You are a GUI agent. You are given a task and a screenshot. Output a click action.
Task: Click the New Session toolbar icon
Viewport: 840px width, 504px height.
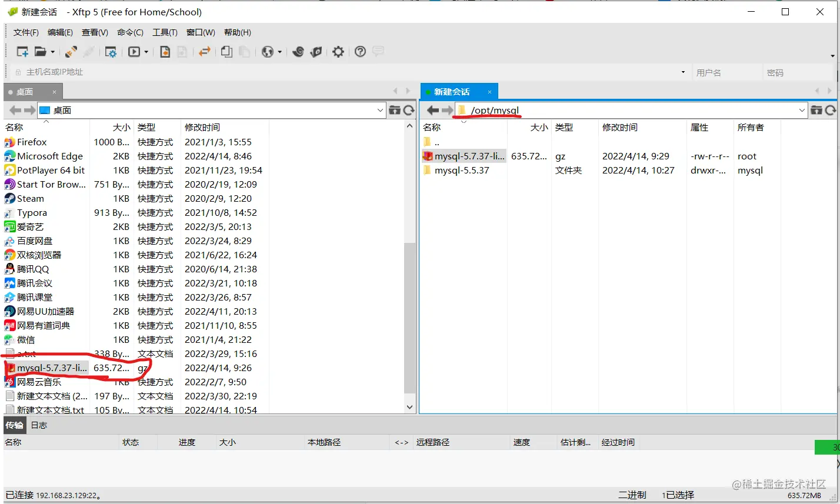tap(22, 52)
